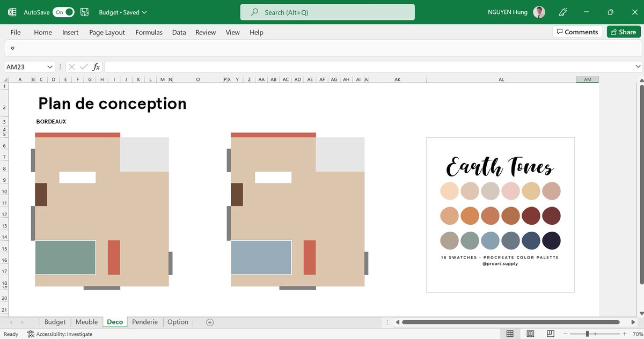Screen dimensions: 644x339
Task: Click the Share button
Action: coord(624,32)
